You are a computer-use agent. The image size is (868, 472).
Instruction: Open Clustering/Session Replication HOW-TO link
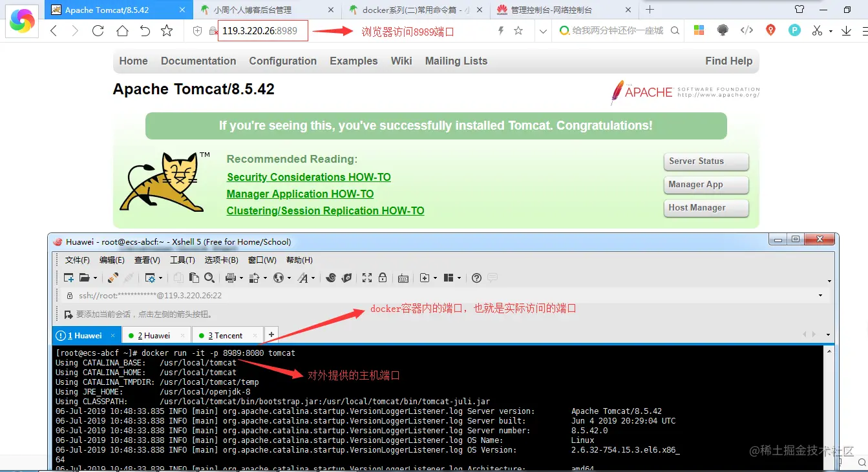[x=325, y=210]
